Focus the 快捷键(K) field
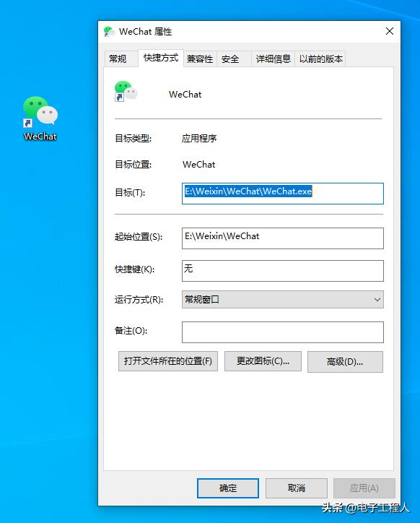Viewport: 420px width, 523px height. pyautogui.click(x=283, y=271)
